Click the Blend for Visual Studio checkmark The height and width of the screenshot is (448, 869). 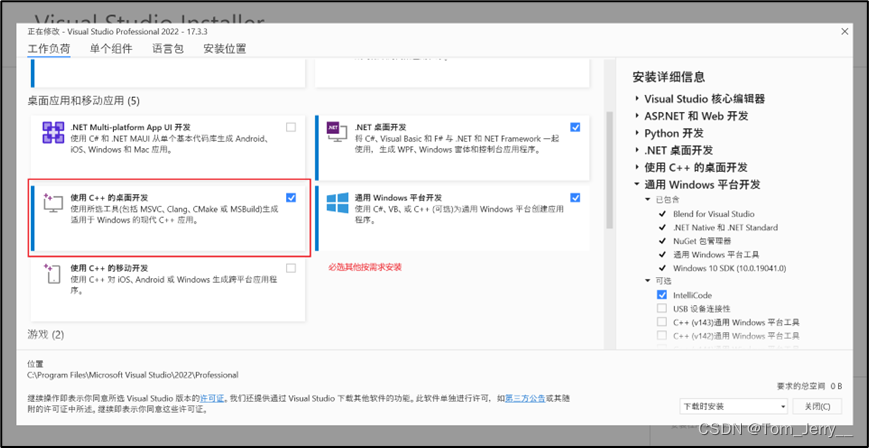(x=662, y=214)
